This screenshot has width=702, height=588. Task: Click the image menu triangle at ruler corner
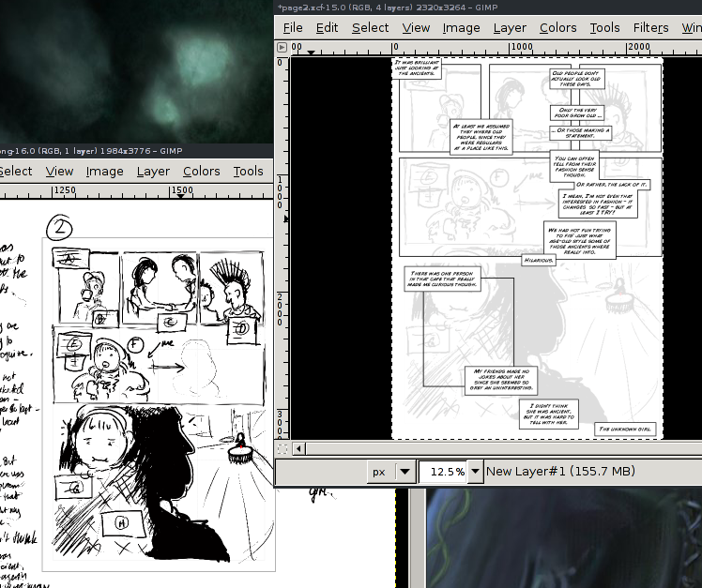pos(282,47)
